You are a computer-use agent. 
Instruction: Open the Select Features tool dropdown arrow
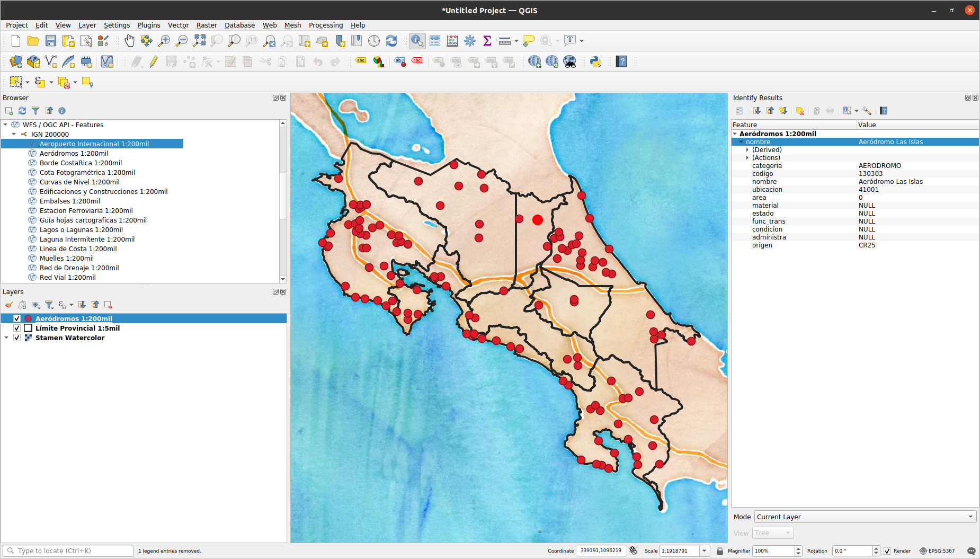pyautogui.click(x=28, y=82)
